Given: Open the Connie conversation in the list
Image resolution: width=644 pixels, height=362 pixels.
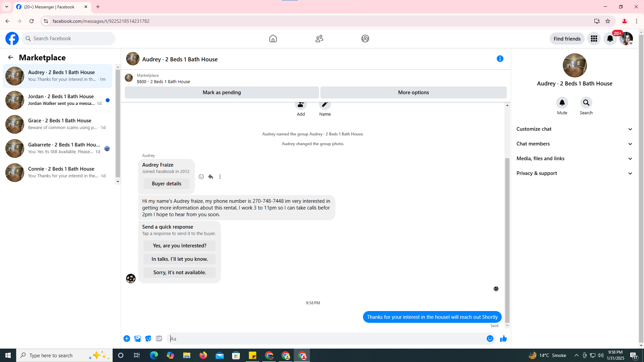Looking at the screenshot, I should pyautogui.click(x=58, y=173).
